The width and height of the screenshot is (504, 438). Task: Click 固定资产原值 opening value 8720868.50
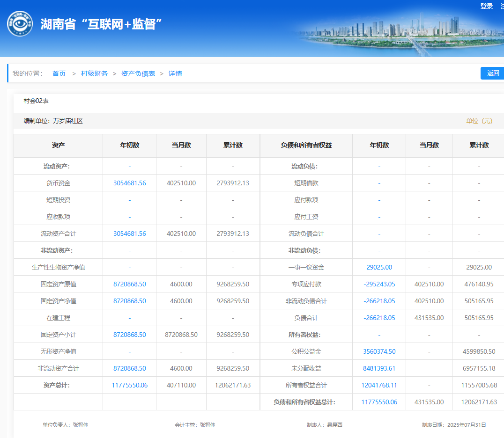coord(129,284)
